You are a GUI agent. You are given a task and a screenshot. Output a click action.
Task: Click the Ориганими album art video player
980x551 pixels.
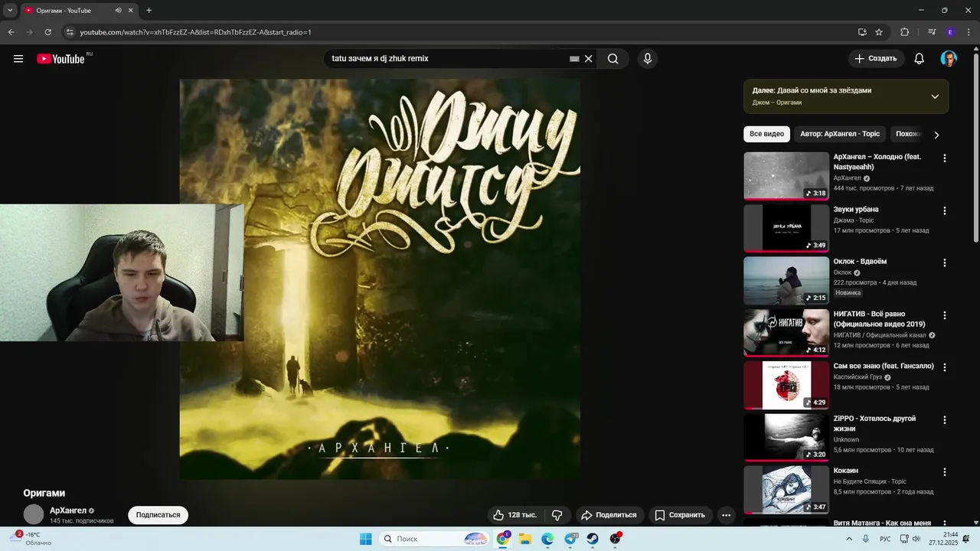pos(380,279)
